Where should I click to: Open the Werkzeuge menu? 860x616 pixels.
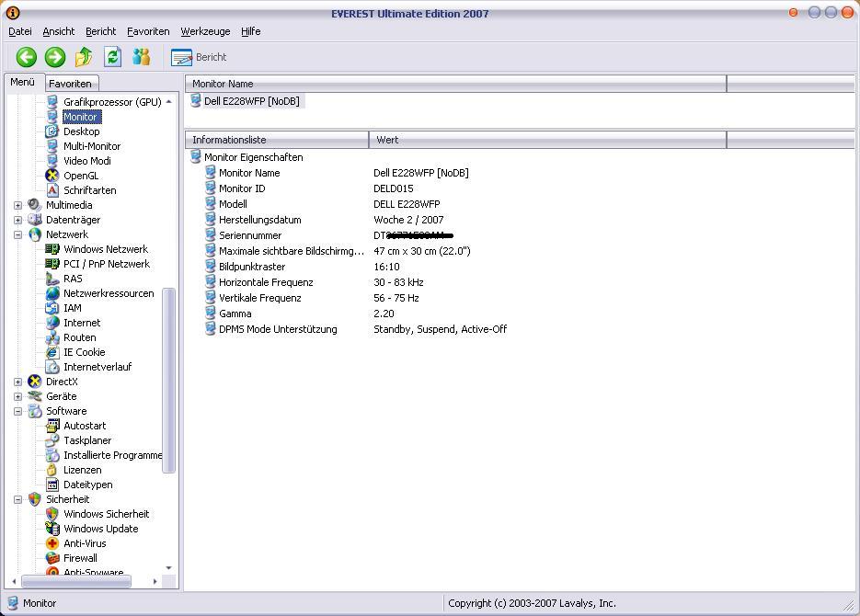point(205,31)
